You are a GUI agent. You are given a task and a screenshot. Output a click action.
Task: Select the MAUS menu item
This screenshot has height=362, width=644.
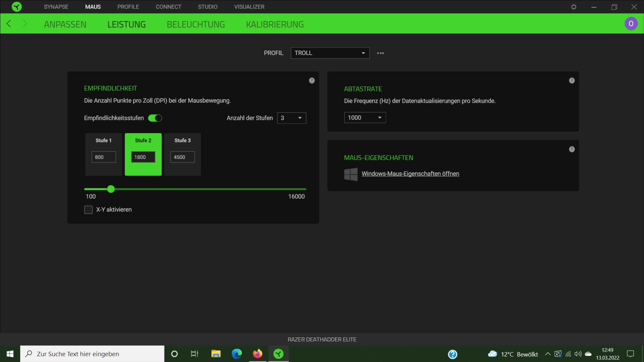(x=93, y=7)
